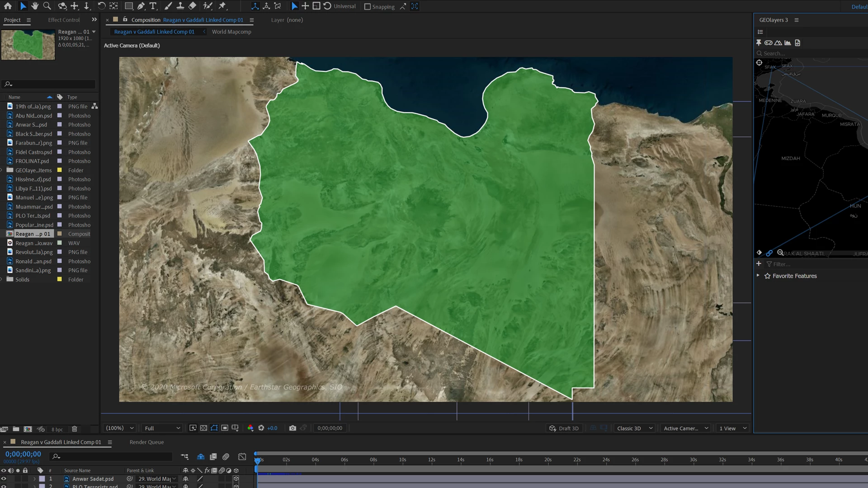Open the magnification 100% dropdown
Screen dimensions: 868x488
[x=120, y=428]
